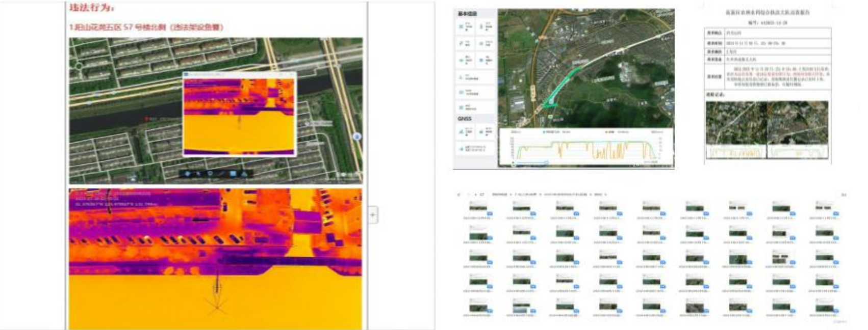This screenshot has width=868, height=330.
Task: Click the red location pin on the river
Action: [x=147, y=119]
